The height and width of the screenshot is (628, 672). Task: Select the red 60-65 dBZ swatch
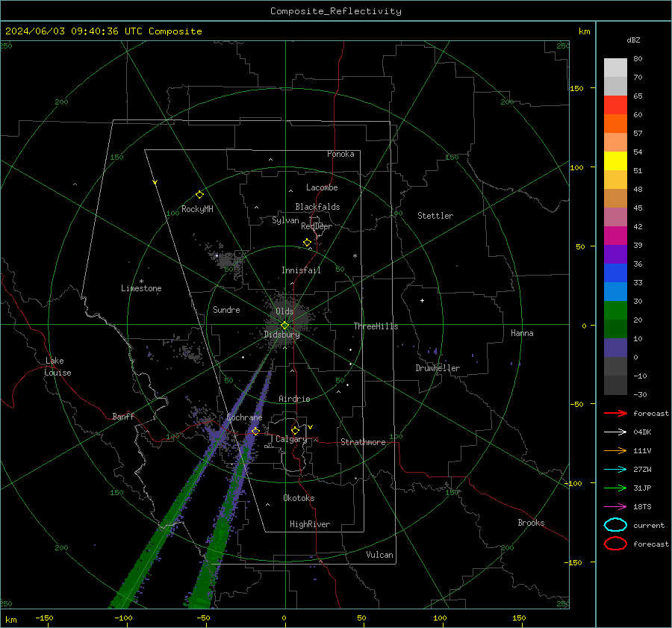coord(615,105)
